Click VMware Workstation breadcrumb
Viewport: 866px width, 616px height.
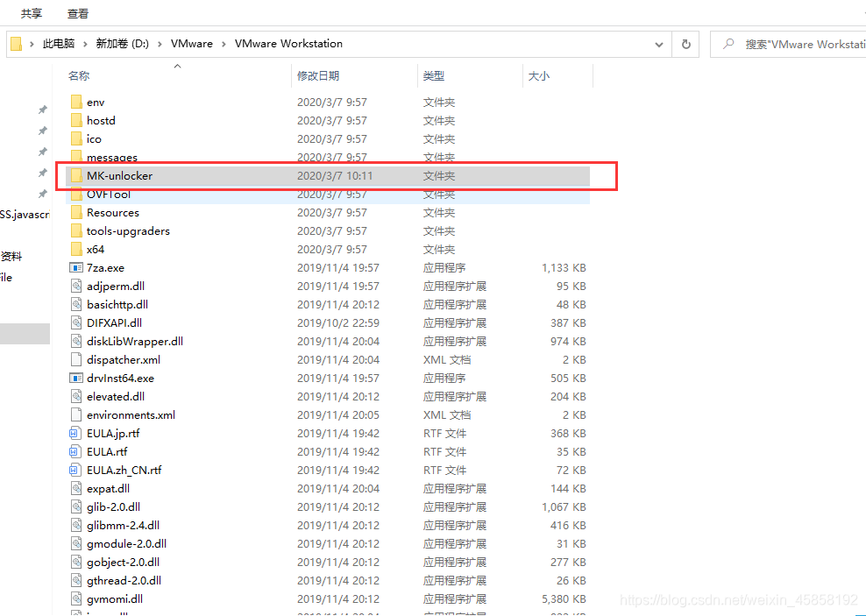288,44
